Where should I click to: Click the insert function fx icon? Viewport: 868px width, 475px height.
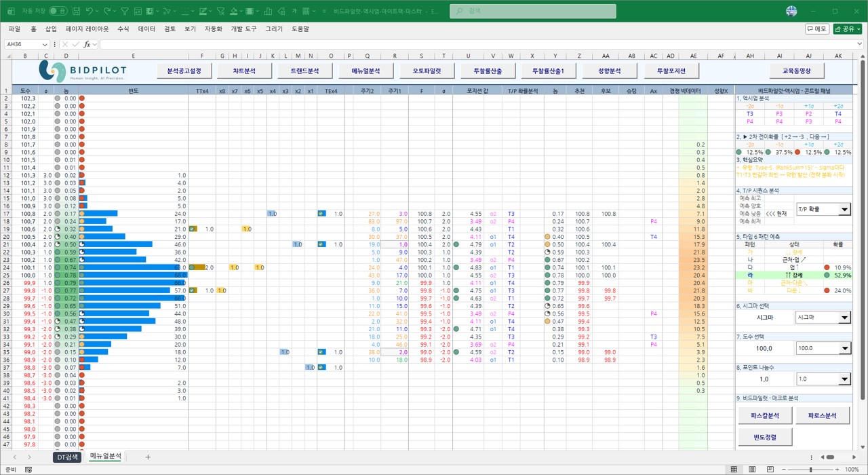tap(87, 44)
